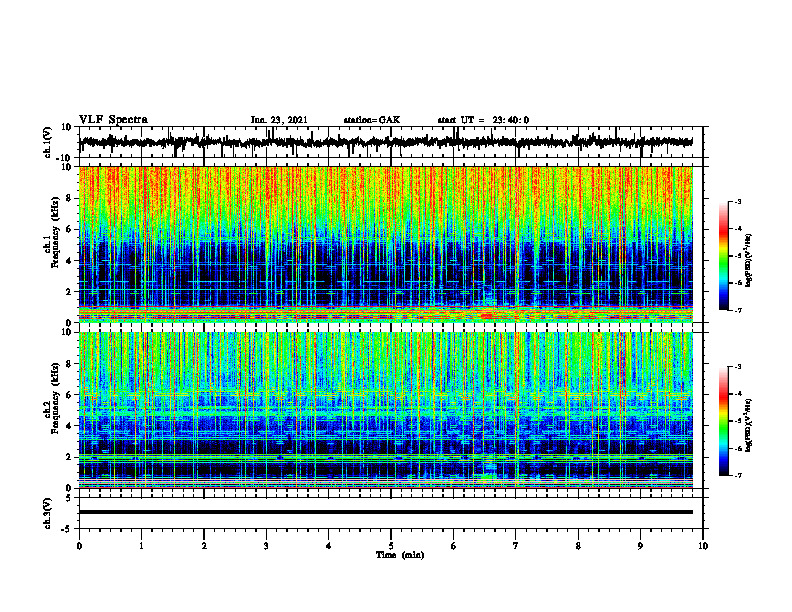Click the ch.1 colorbar top tick "-3"
The width and height of the screenshot is (792, 612).
tap(738, 201)
